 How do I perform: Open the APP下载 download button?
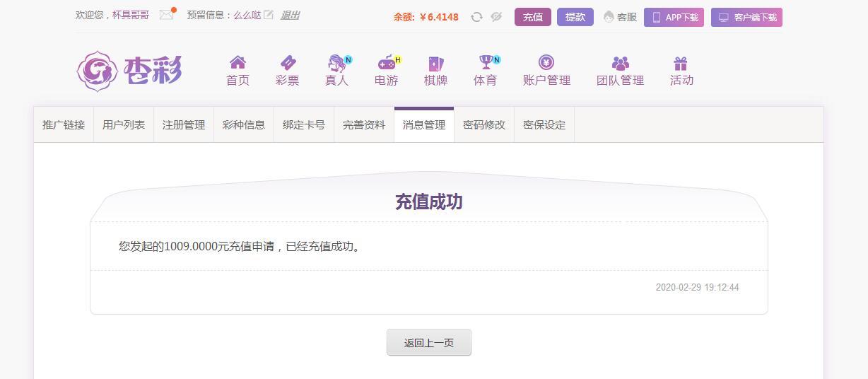[x=674, y=18]
